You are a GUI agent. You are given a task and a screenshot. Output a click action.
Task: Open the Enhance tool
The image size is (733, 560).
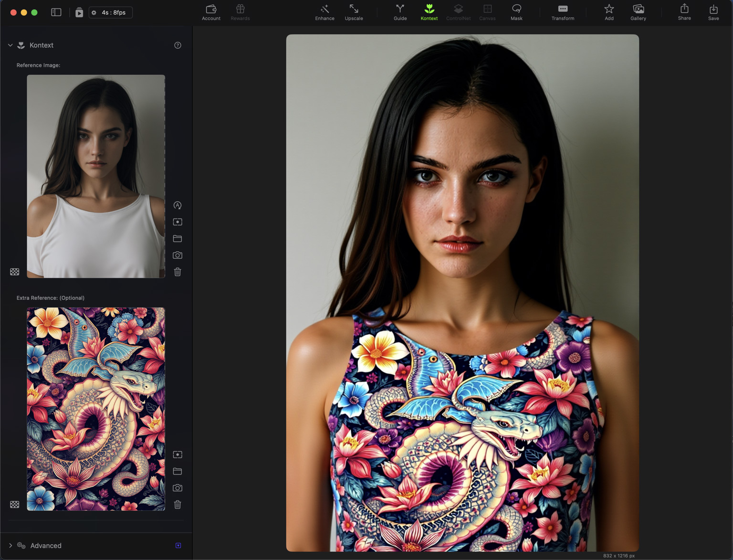point(325,12)
